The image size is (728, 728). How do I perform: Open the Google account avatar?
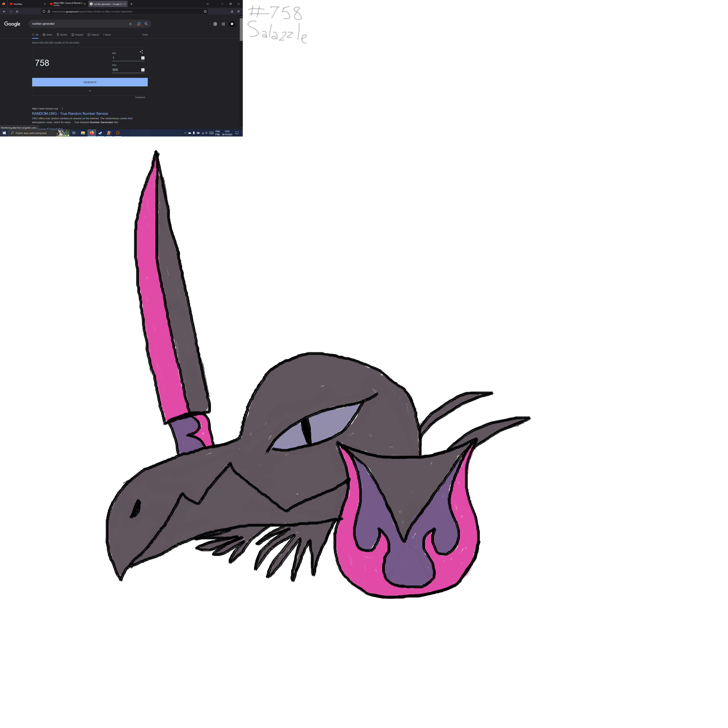click(x=232, y=24)
